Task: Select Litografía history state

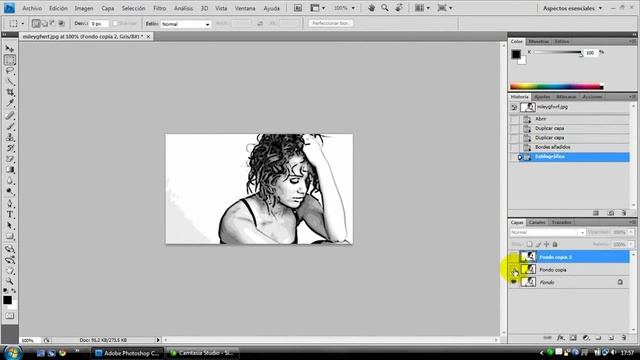Action: 569,157
